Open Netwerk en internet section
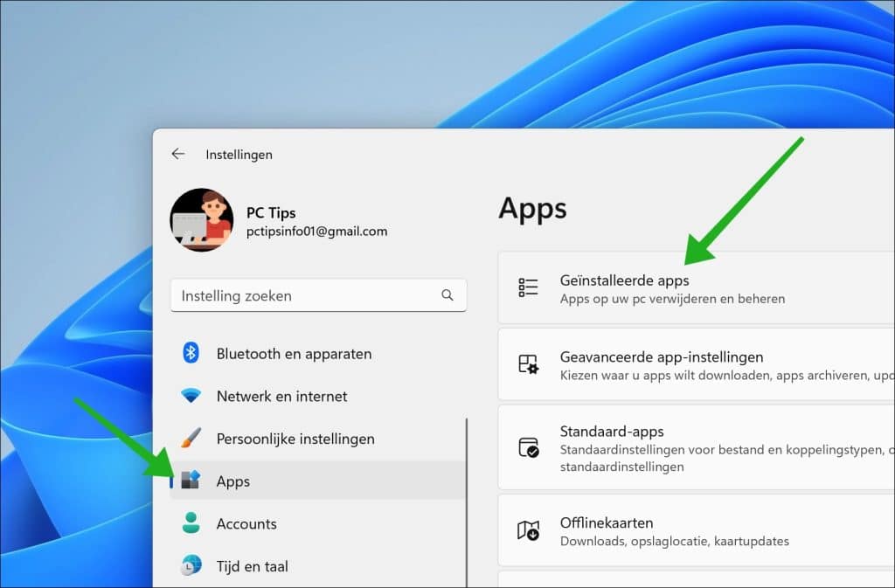The image size is (895, 588). click(x=317, y=396)
